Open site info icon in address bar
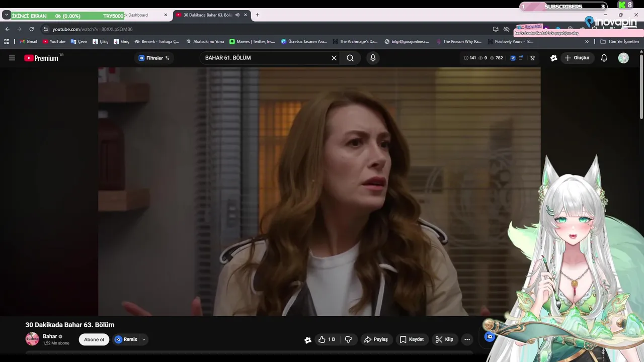Viewport: 644px width, 362px height. coord(46,29)
